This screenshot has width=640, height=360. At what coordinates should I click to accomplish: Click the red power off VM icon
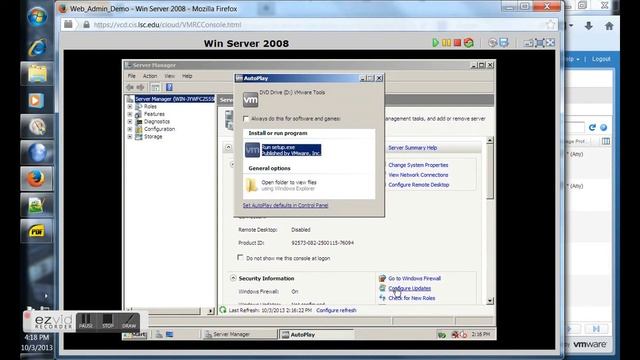click(458, 42)
